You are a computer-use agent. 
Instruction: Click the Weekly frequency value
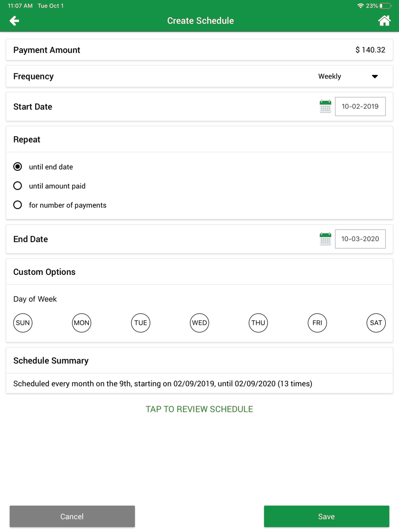[x=330, y=77]
